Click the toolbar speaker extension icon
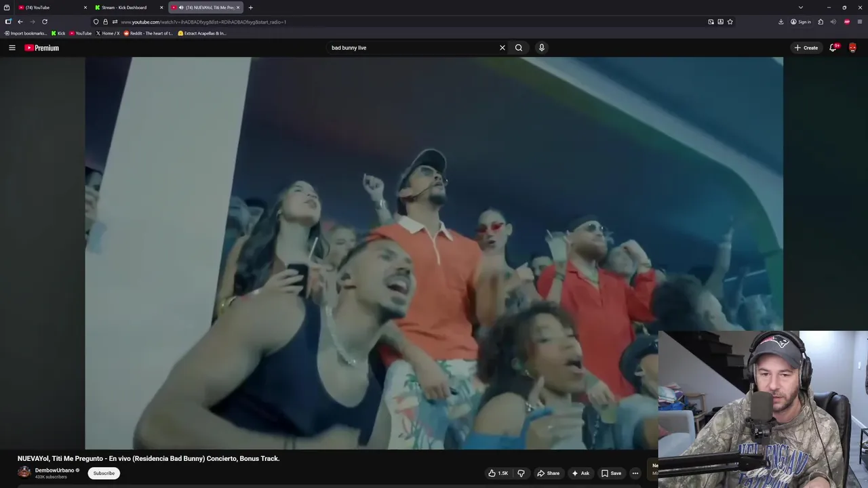Image resolution: width=868 pixels, height=488 pixels. 833,22
